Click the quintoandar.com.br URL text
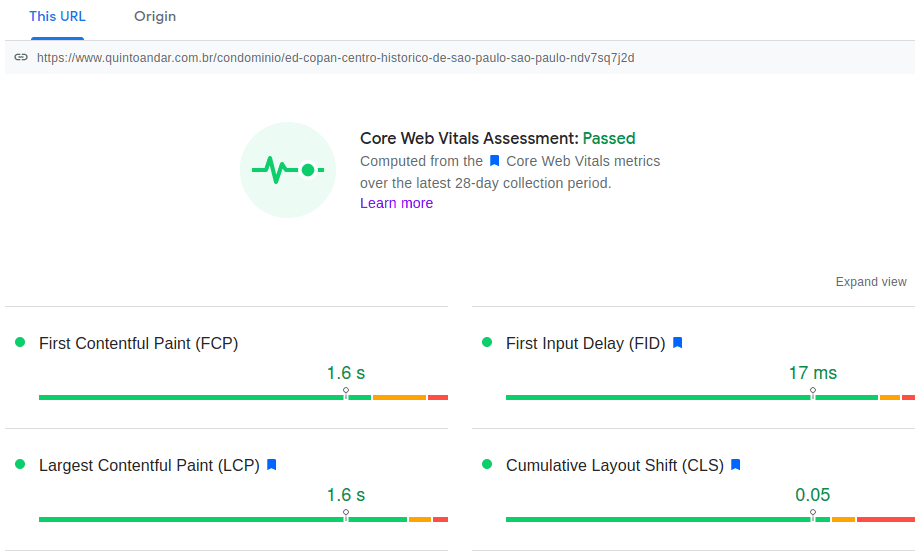Screen dimensions: 920x556 click(x=335, y=58)
